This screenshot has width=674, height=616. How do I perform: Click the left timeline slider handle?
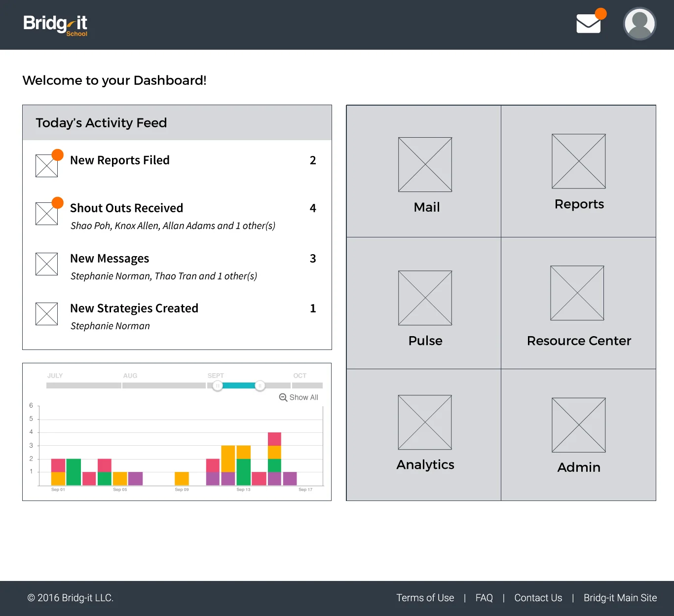tap(217, 385)
